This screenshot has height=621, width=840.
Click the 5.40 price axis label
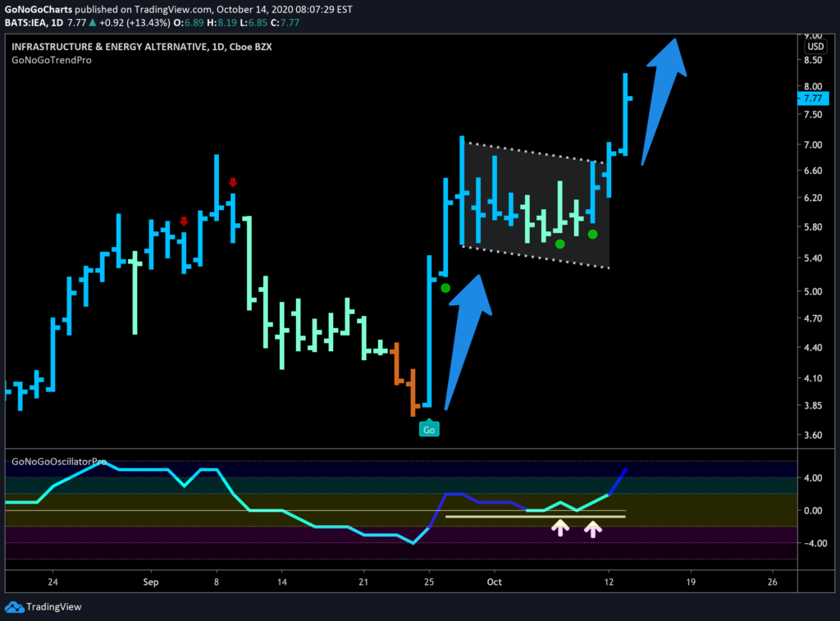[813, 258]
